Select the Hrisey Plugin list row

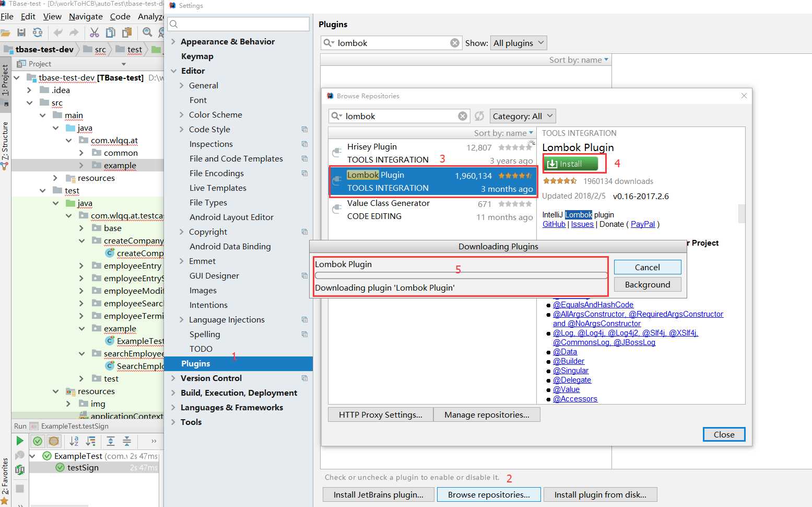pos(433,153)
